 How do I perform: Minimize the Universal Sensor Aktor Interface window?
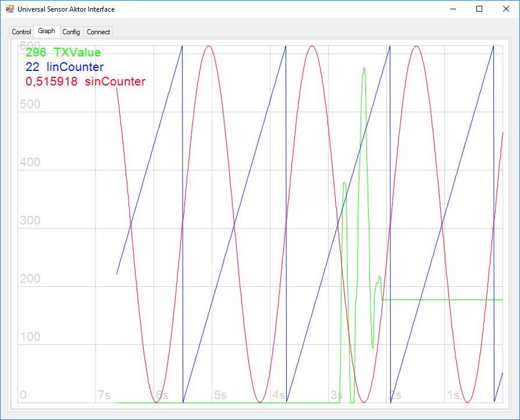click(453, 9)
